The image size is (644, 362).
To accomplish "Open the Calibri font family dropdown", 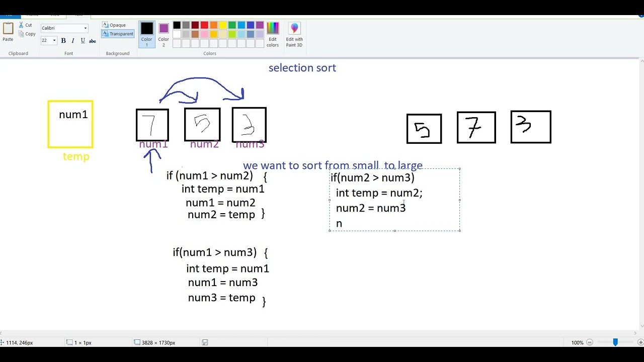I will coord(85,28).
